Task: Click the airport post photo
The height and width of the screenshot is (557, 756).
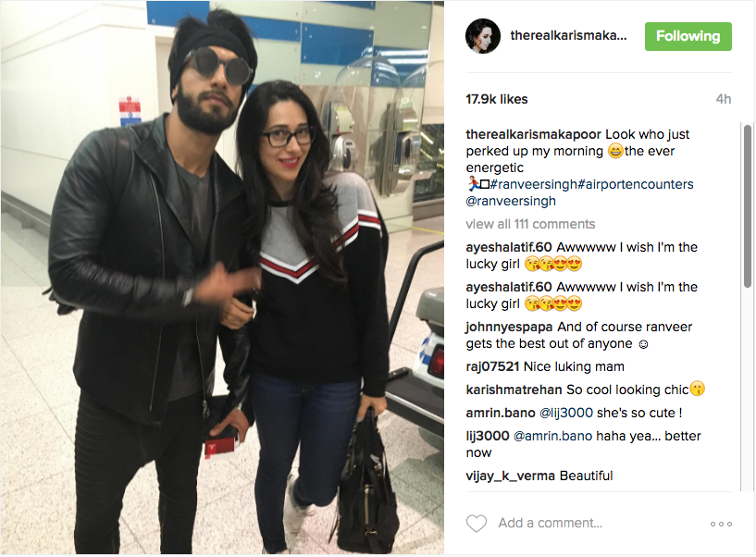Action: pyautogui.click(x=222, y=278)
